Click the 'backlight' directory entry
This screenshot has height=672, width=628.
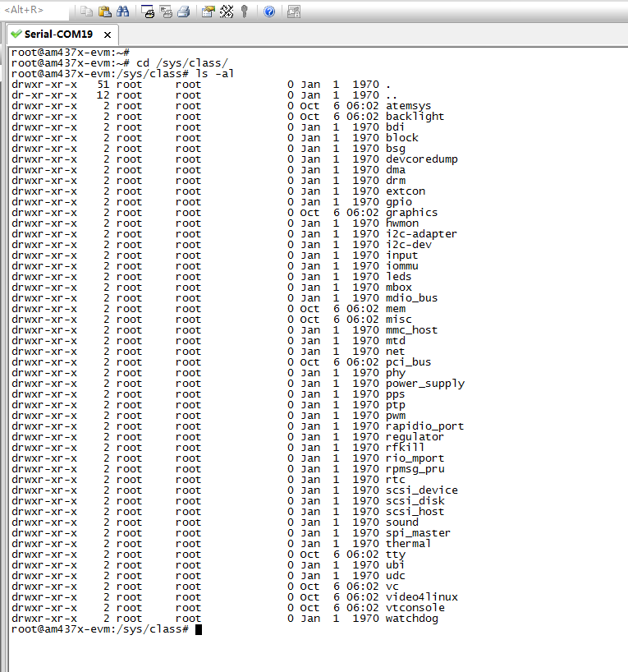415,117
